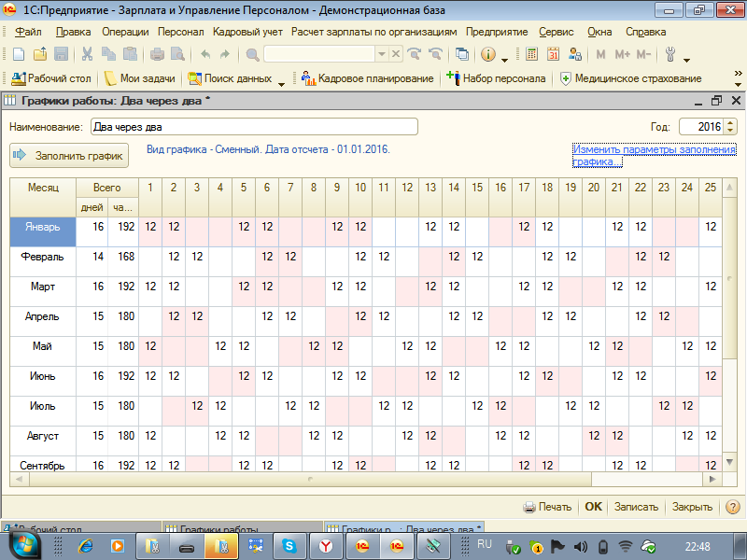Open Мои задачи in the toolbar
This screenshot has width=747, height=560.
tap(140, 78)
